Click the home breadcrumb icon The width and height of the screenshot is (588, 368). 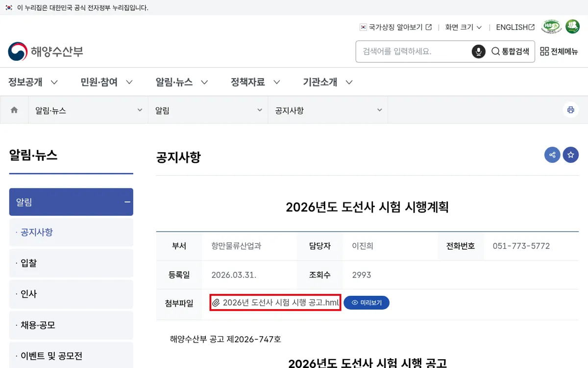[x=14, y=110]
